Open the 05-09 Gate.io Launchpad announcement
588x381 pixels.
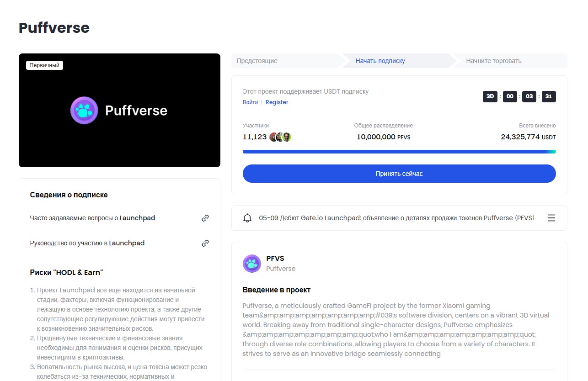pyautogui.click(x=396, y=218)
